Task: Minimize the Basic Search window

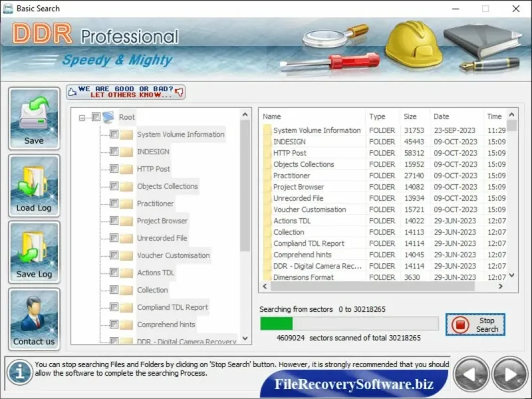Action: [x=456, y=9]
